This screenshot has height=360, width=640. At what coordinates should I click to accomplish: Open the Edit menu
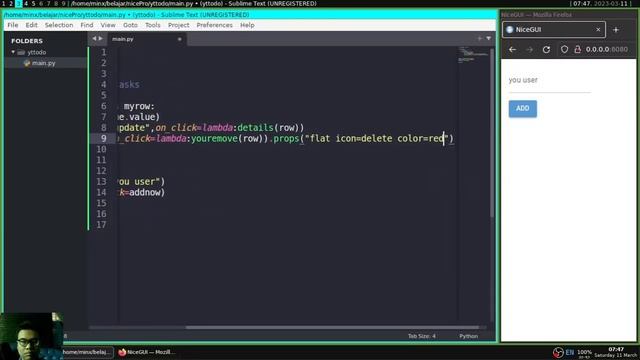[x=31, y=25]
